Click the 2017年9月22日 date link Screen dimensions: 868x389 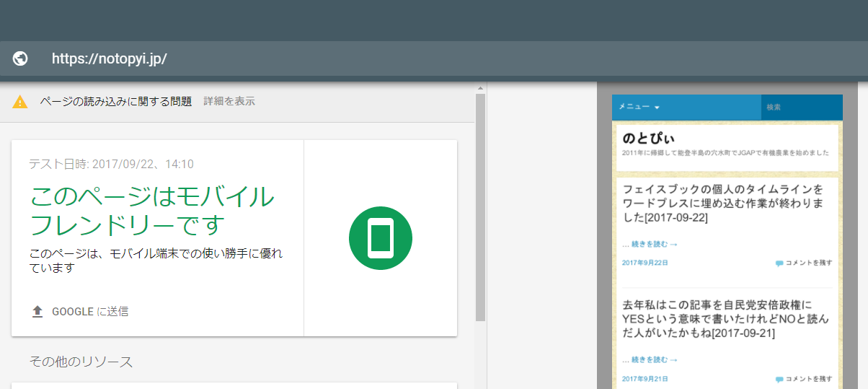point(645,263)
